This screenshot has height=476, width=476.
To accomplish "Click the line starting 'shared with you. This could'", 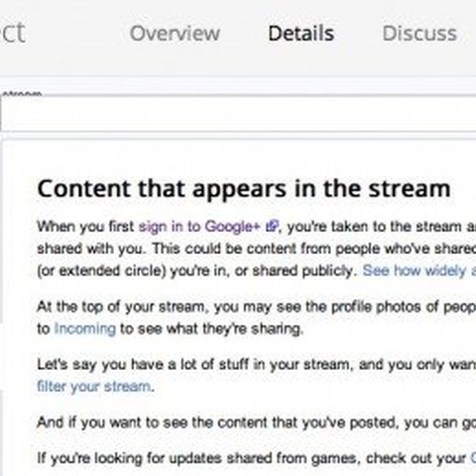I will click(x=257, y=249).
